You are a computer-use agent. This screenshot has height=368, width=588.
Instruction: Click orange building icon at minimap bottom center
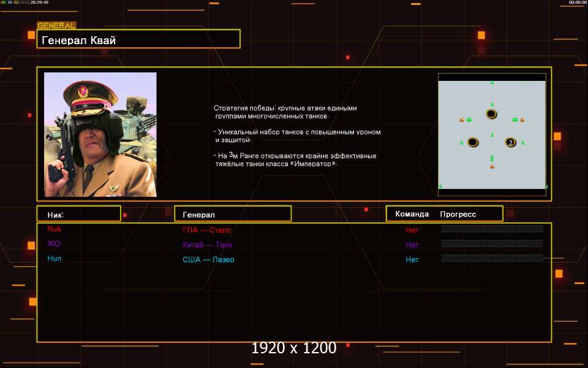point(492,166)
